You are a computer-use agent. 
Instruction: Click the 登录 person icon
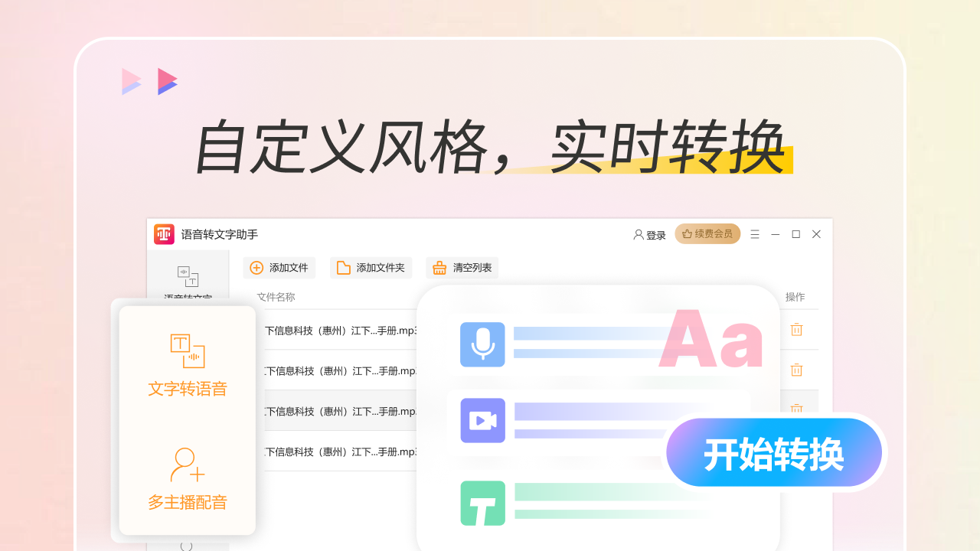[638, 234]
